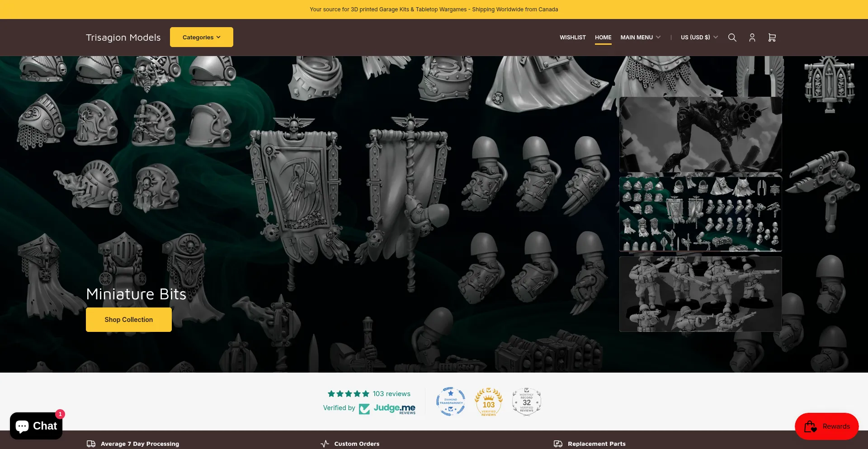The width and height of the screenshot is (868, 449).
Task: Select the Home menu item
Action: tap(603, 38)
